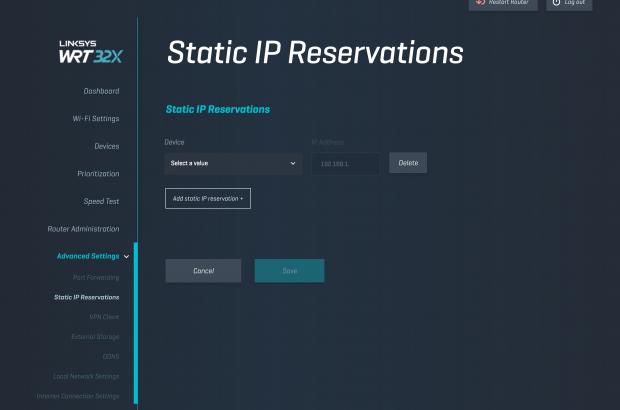Click the Log out power icon
The height and width of the screenshot is (410, 620).
[x=556, y=4]
